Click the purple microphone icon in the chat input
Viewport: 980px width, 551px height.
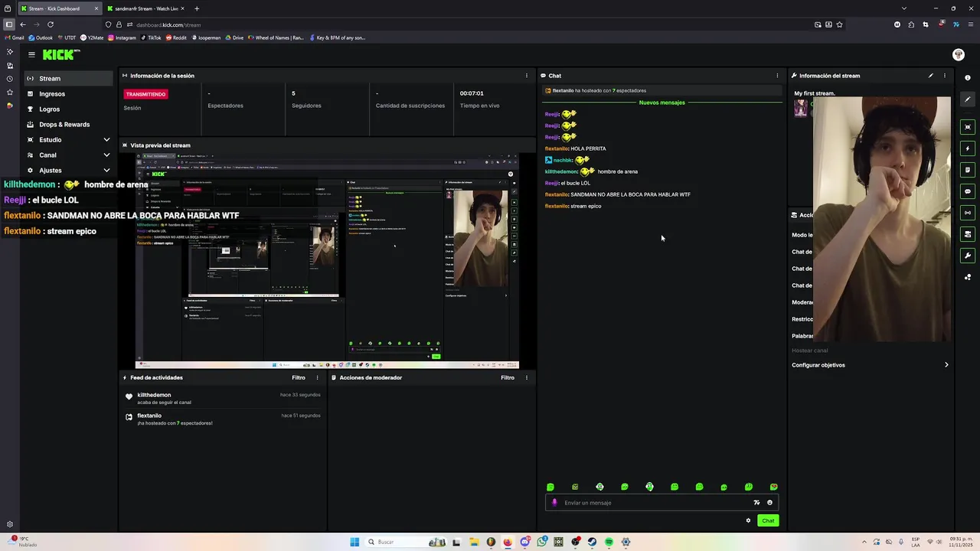(554, 503)
